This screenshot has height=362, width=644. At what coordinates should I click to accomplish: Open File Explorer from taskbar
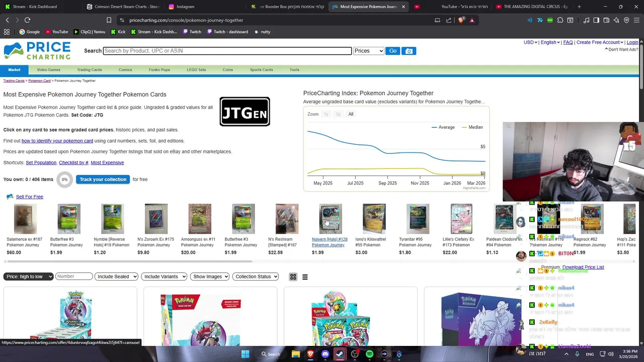[x=296, y=354]
